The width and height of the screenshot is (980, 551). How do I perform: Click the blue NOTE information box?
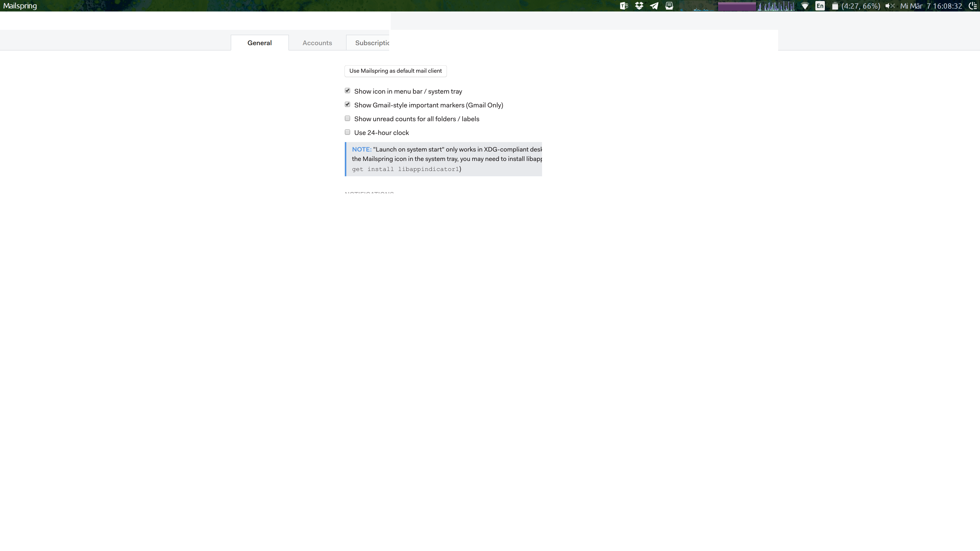pos(443,159)
